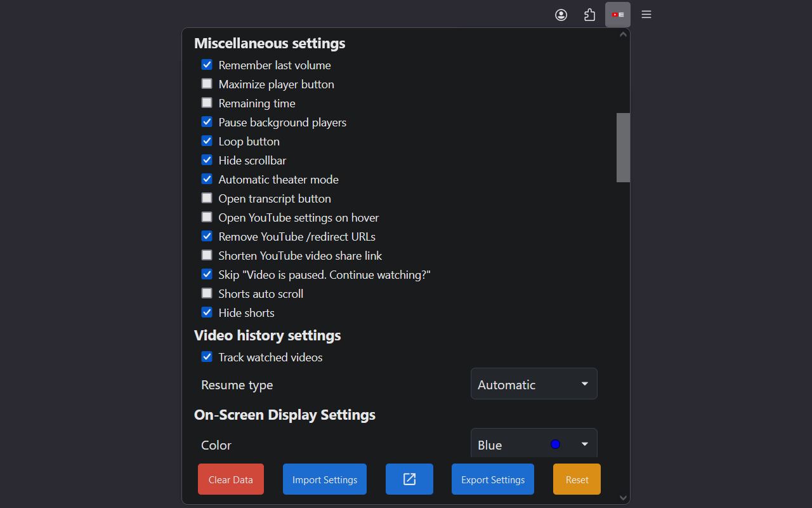The height and width of the screenshot is (508, 812).
Task: Open Automatic resume type options
Action: pos(534,384)
